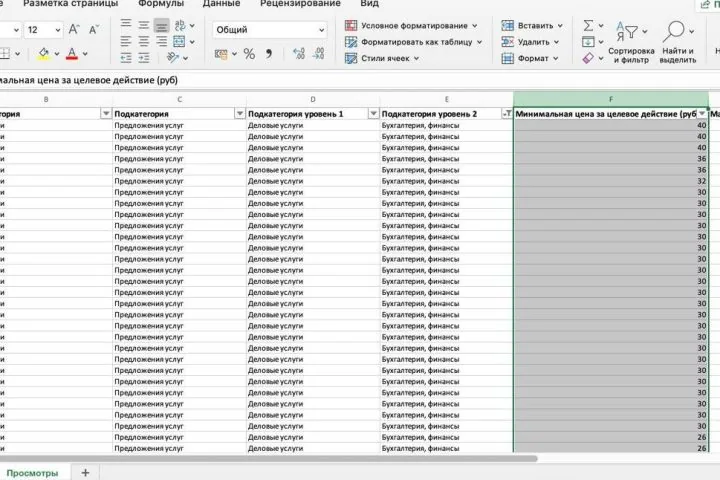Select column E header

[x=446, y=99]
